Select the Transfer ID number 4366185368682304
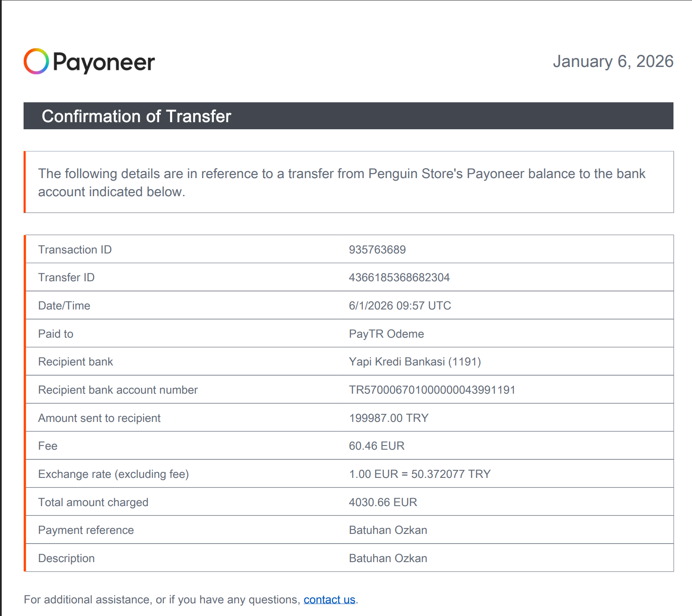This screenshot has width=692, height=616. 399,277
